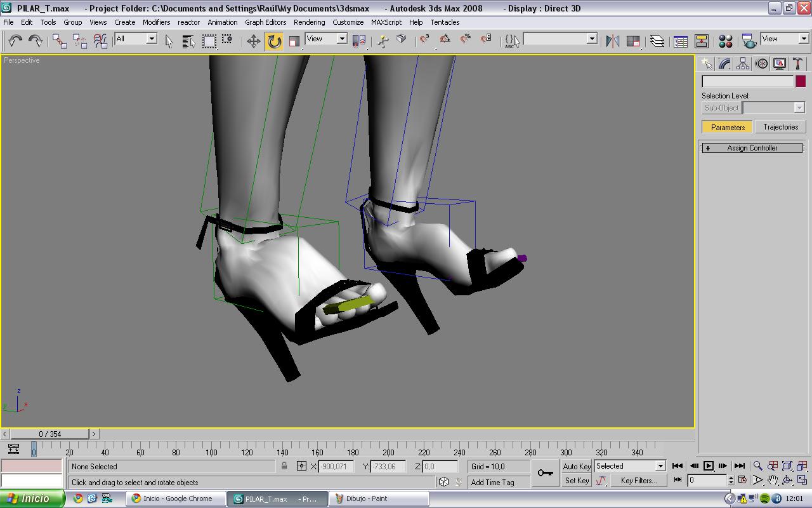Click the Zoom magnifier viewport tool
The height and width of the screenshot is (508, 812).
[757, 466]
